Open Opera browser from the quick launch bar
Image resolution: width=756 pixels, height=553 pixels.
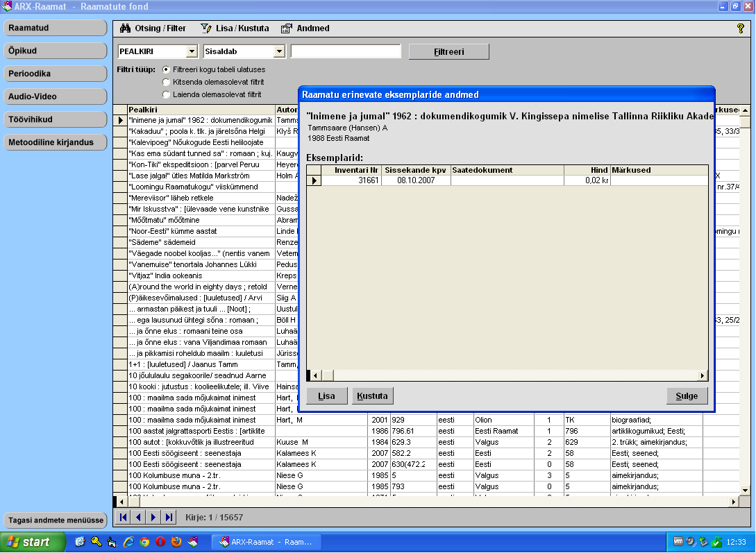click(160, 542)
